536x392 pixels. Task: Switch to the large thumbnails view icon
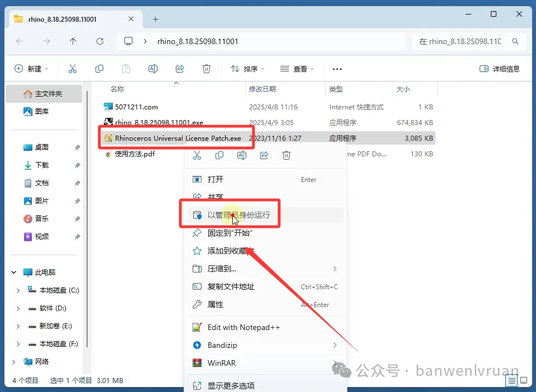click(524, 380)
